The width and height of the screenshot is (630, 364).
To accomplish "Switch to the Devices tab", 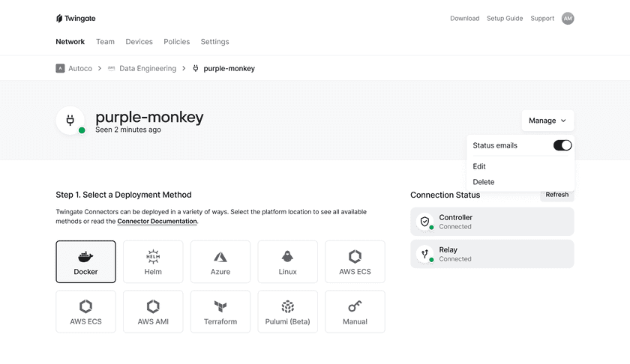I will click(x=139, y=42).
